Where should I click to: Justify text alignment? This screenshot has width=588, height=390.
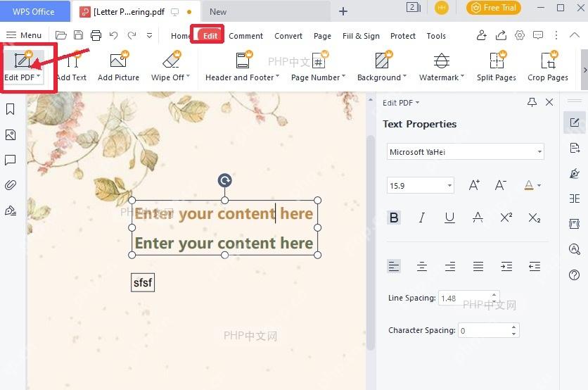(x=478, y=266)
